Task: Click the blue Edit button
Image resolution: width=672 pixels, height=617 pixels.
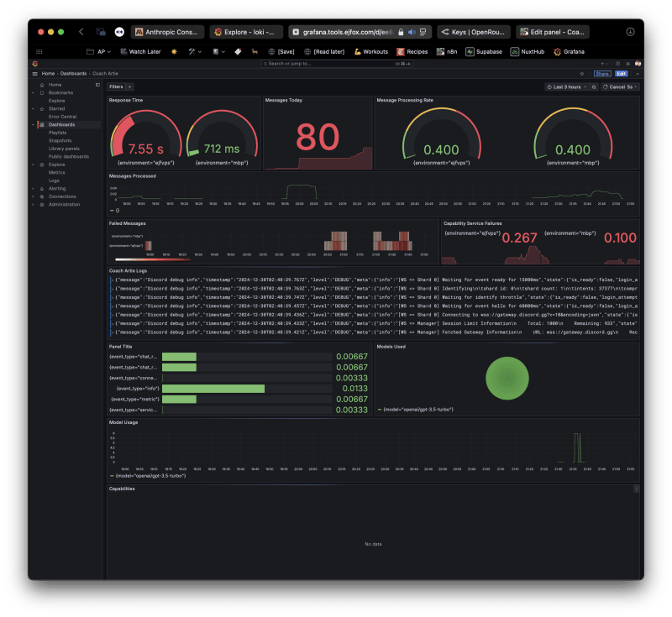Action: [x=621, y=74]
